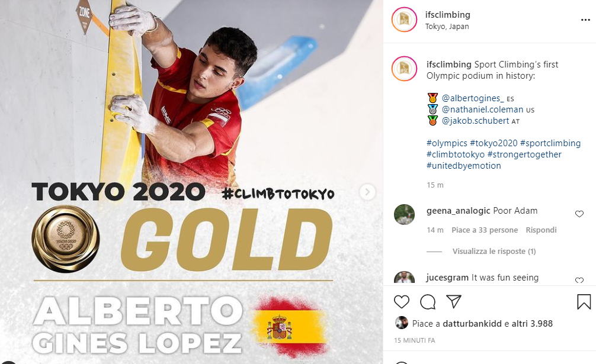This screenshot has width=596, height=364.
Task: Go to next carousel image arrow
Action: pyautogui.click(x=367, y=192)
